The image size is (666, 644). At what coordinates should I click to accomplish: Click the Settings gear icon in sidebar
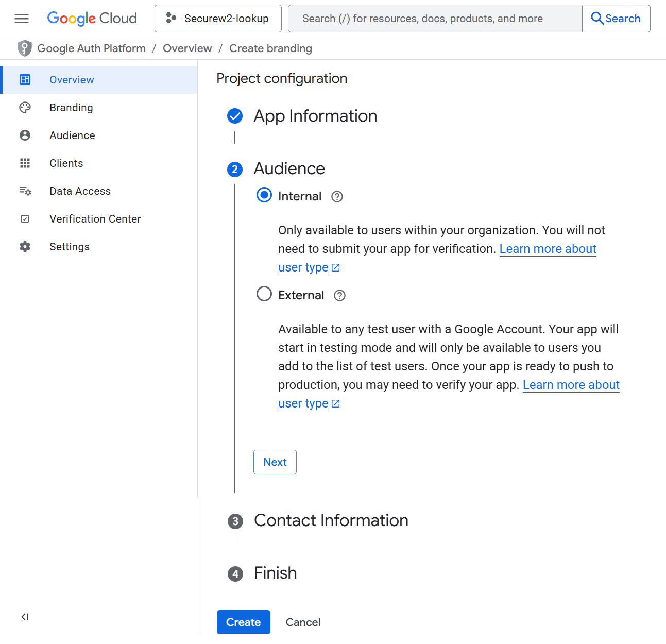(25, 247)
